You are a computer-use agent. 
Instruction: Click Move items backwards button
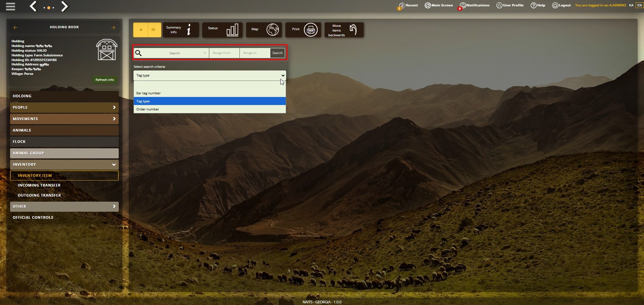point(344,30)
